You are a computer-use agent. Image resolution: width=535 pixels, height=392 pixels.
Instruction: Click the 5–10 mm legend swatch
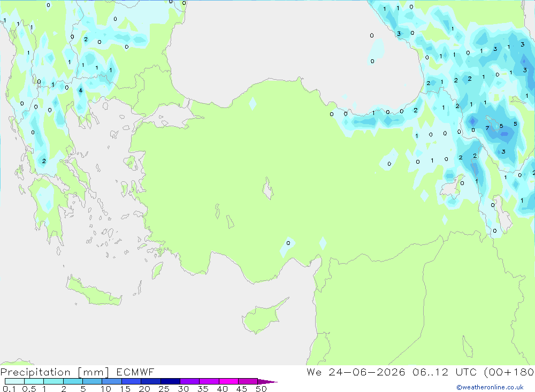(x=93, y=381)
